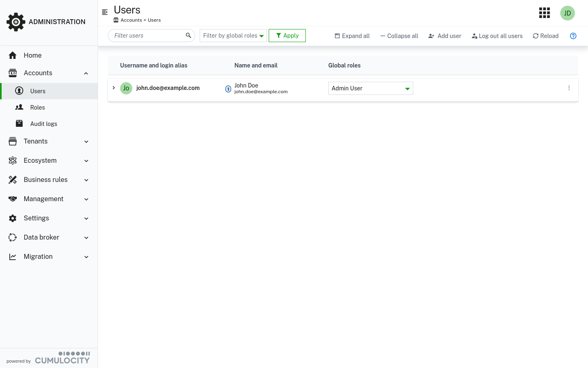Viewport: 588px width, 368px height.
Task: Click the Apply filter button
Action: pos(287,36)
